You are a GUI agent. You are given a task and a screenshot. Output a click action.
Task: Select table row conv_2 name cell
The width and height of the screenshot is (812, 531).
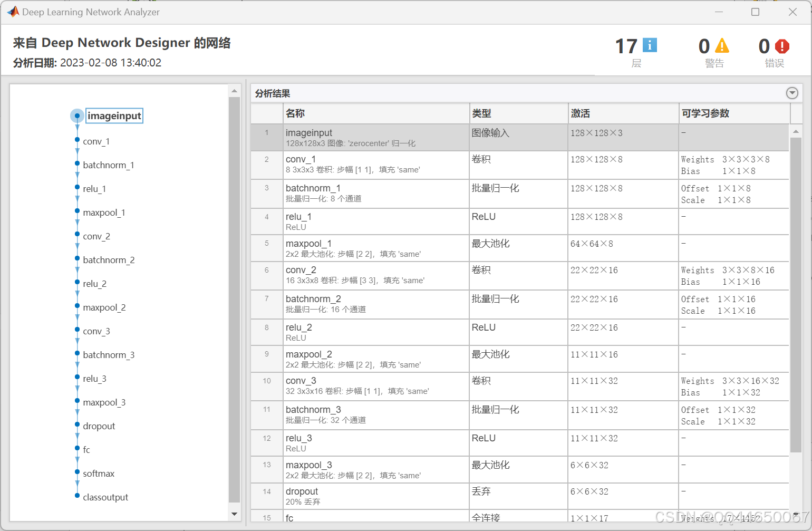click(x=376, y=275)
